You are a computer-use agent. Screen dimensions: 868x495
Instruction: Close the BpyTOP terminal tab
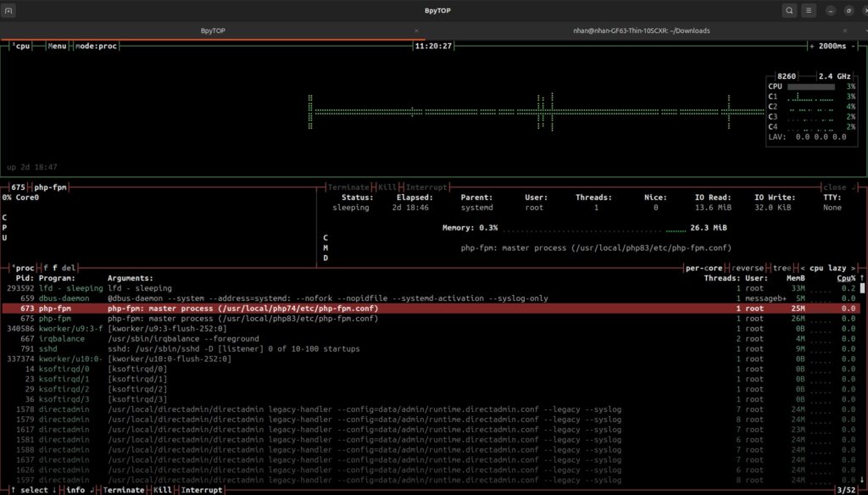coord(416,31)
